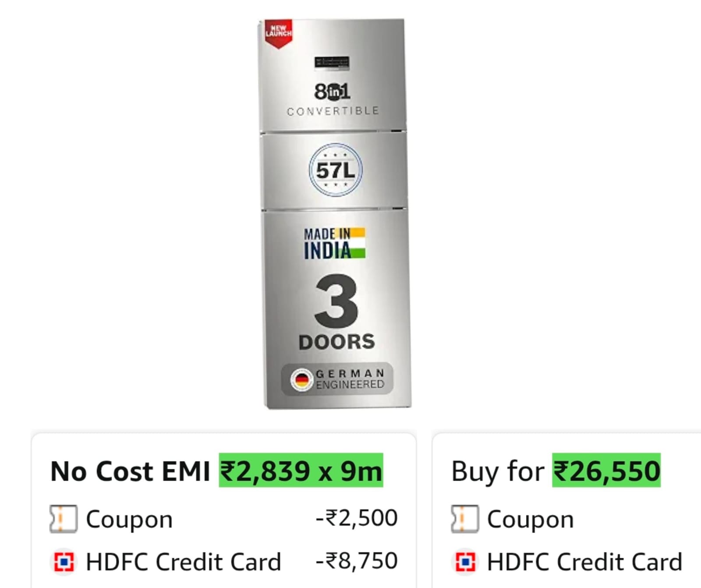Click the -₹8,750 HDFC discount amount
The image size is (701, 588).
point(357,561)
